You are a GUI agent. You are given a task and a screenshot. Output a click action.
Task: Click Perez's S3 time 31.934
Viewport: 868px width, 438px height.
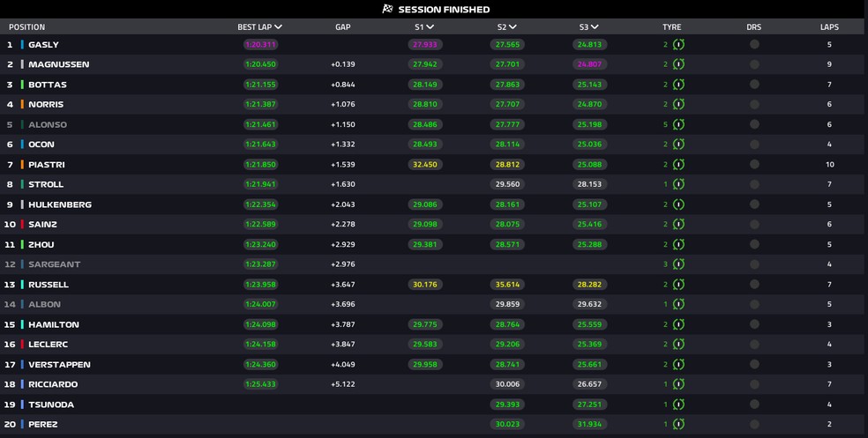[589, 424]
